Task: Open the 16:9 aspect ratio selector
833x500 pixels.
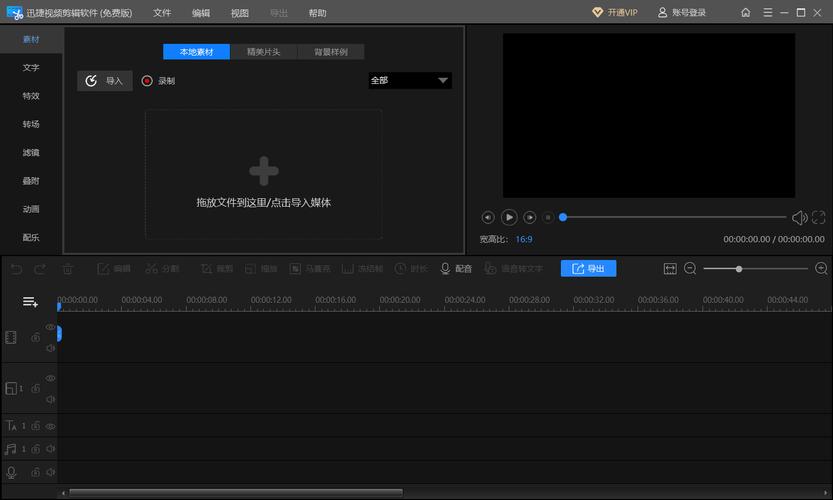Action: coord(524,240)
